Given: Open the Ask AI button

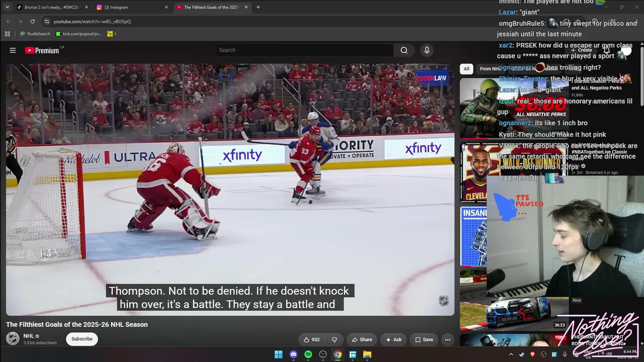Looking at the screenshot, I should (x=393, y=339).
